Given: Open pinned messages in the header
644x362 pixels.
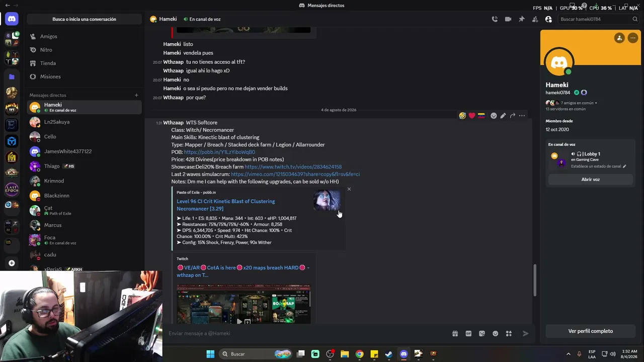Looking at the screenshot, I should pos(522,19).
